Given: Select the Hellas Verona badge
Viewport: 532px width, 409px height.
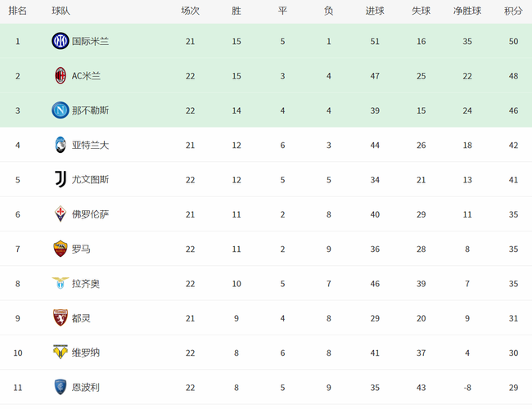Looking at the screenshot, I should [61, 353].
